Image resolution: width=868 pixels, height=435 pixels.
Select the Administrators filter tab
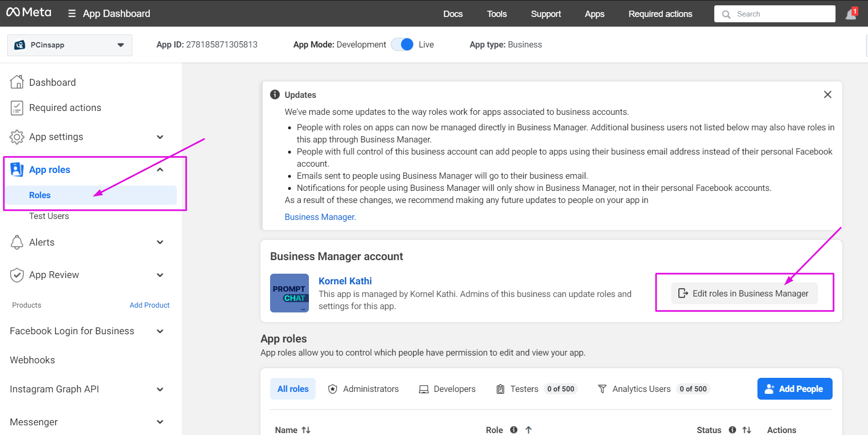tap(364, 389)
